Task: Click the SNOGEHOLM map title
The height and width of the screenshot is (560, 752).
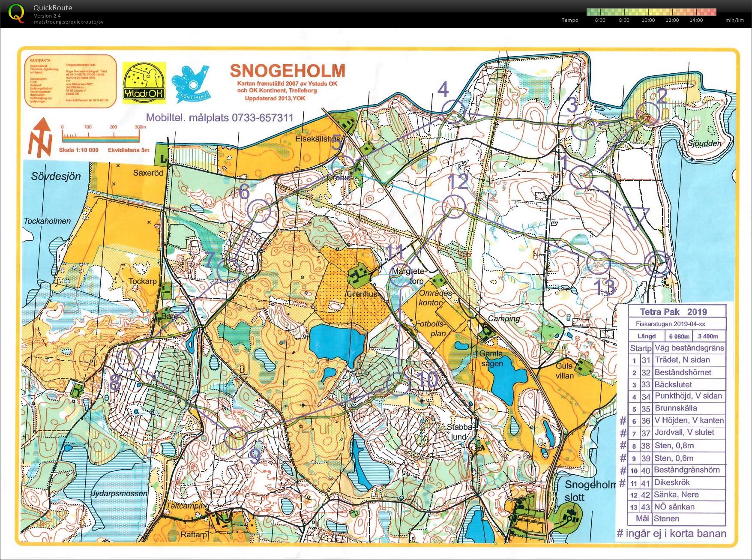Action: coord(288,71)
